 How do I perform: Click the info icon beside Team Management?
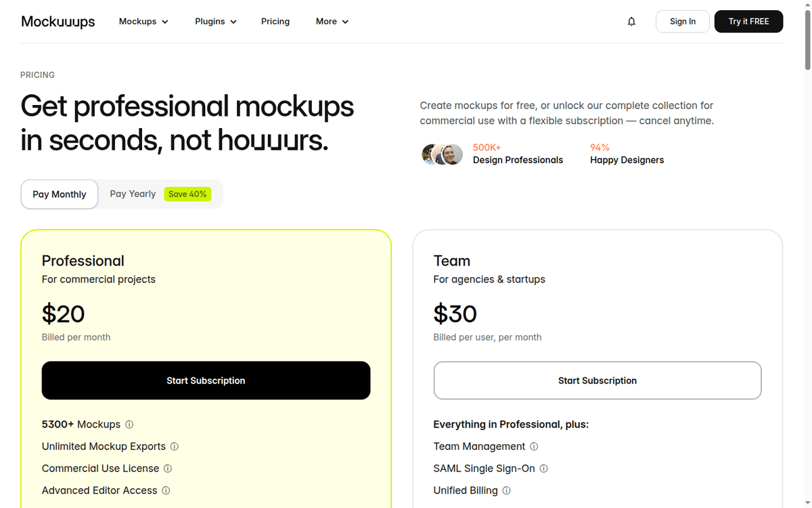(x=534, y=446)
